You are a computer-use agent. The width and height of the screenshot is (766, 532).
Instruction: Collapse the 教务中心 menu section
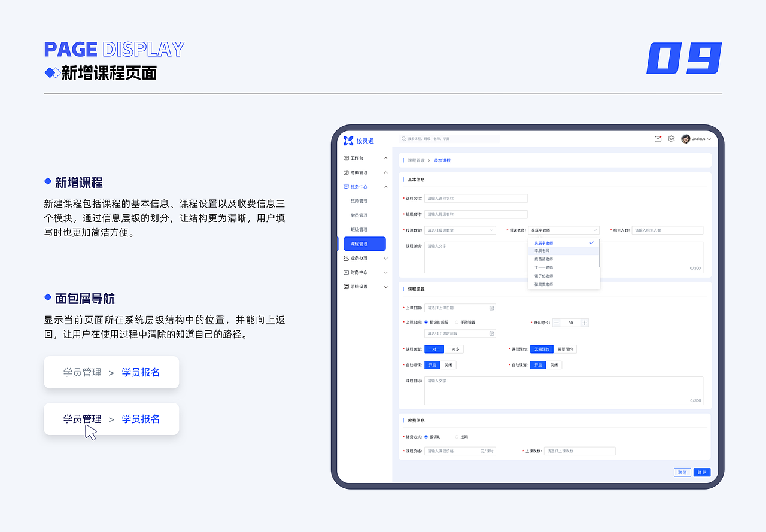385,186
